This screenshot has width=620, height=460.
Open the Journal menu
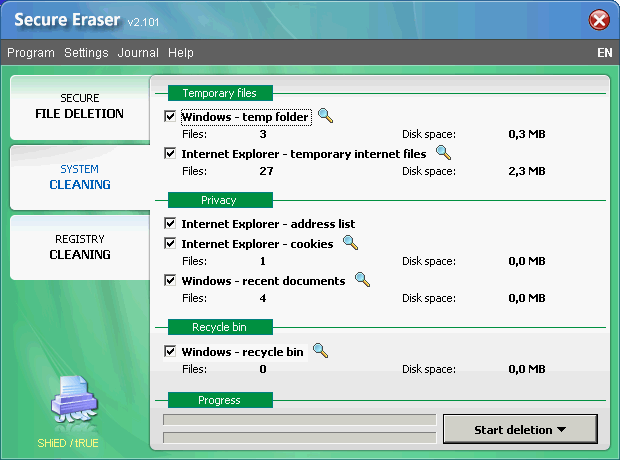pos(138,53)
